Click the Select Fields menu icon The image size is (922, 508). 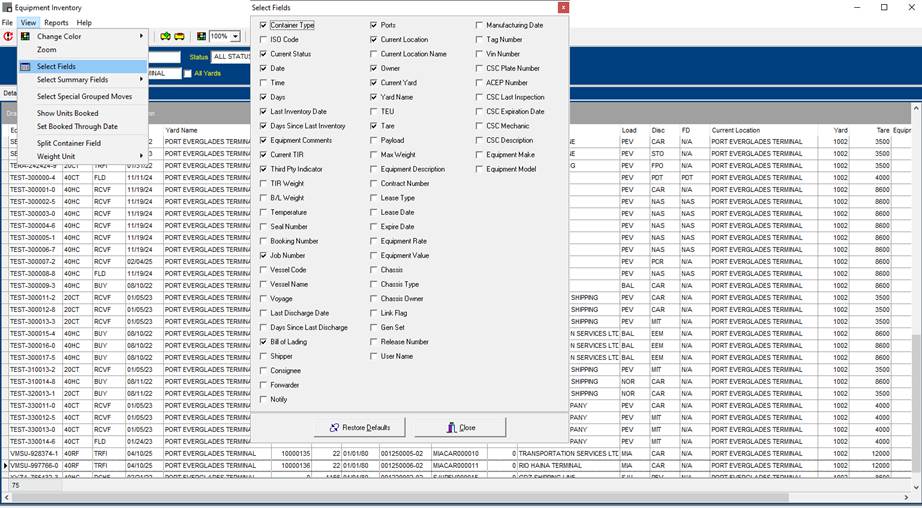26,67
